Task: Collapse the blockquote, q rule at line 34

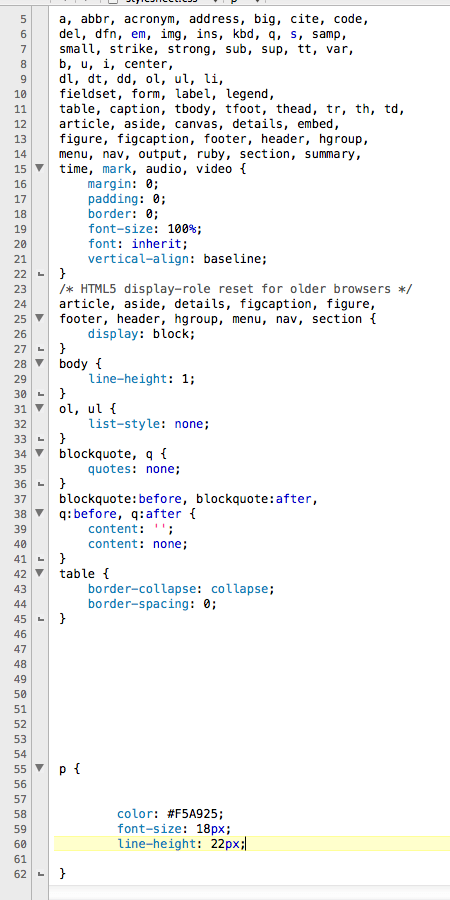Action: (40, 453)
